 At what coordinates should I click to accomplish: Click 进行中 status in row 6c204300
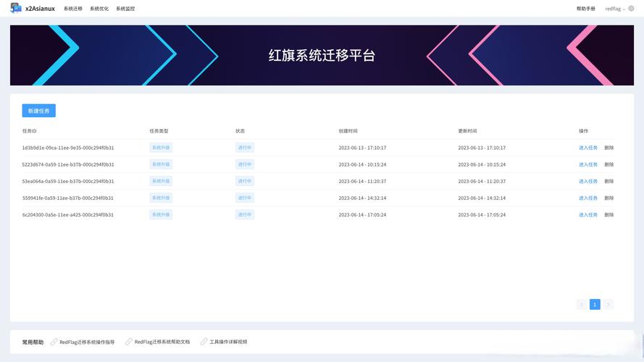pos(245,215)
